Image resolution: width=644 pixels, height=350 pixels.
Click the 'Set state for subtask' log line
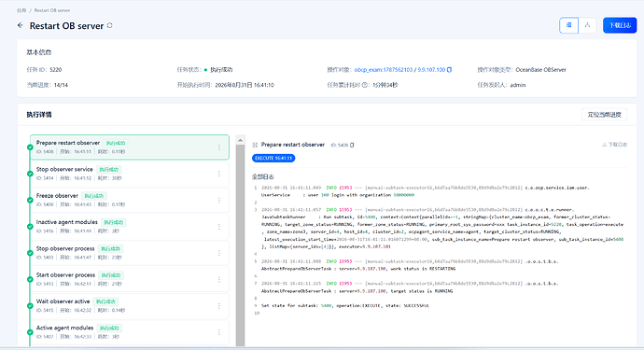(345, 305)
